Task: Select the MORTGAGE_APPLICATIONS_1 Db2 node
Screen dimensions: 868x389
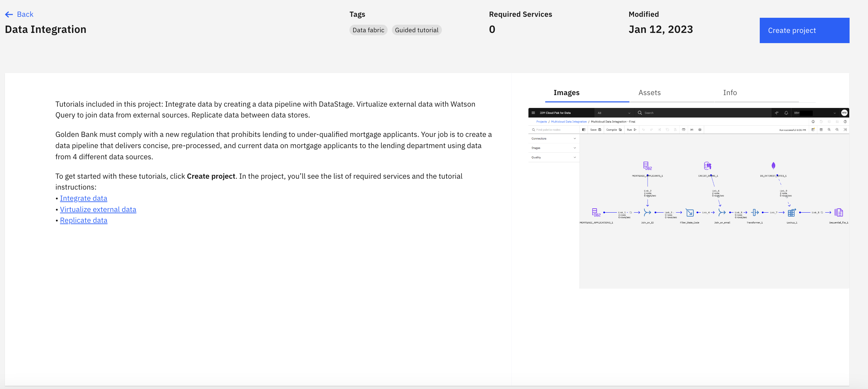Action: [596, 212]
